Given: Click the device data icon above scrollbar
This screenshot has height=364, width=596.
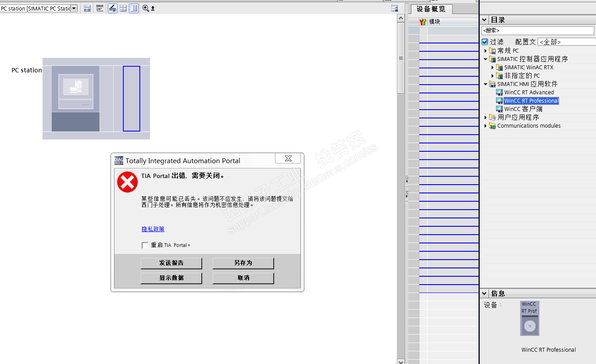Looking at the screenshot, I should click(394, 8).
